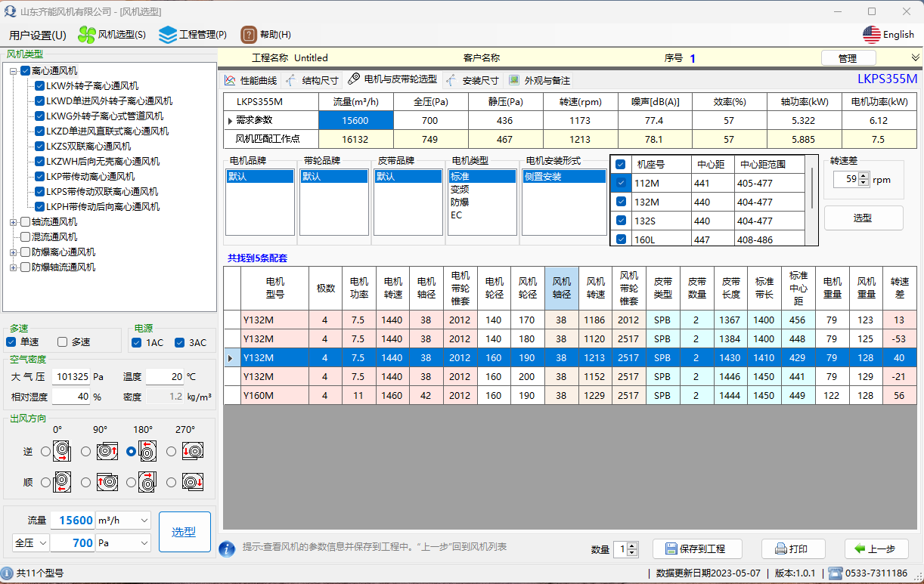Open the 帮助(H) menu
Image resolution: width=924 pixels, height=584 pixels.
click(266, 35)
